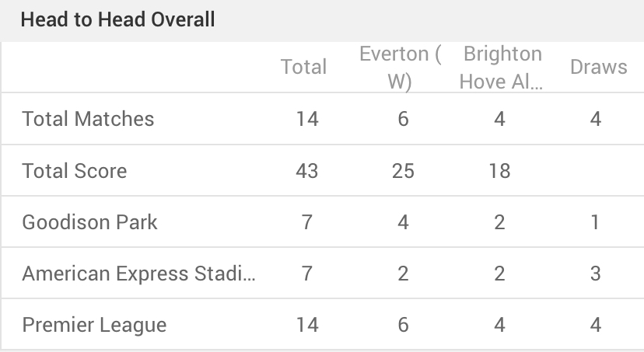Select Goodison Park draws value 1
Image resolution: width=644 pixels, height=352 pixels.
[x=595, y=222]
